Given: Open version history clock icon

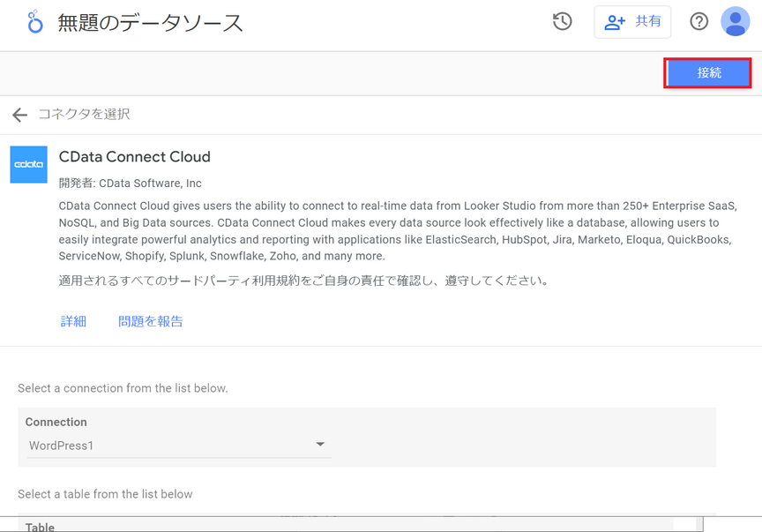Looking at the screenshot, I should click(563, 21).
